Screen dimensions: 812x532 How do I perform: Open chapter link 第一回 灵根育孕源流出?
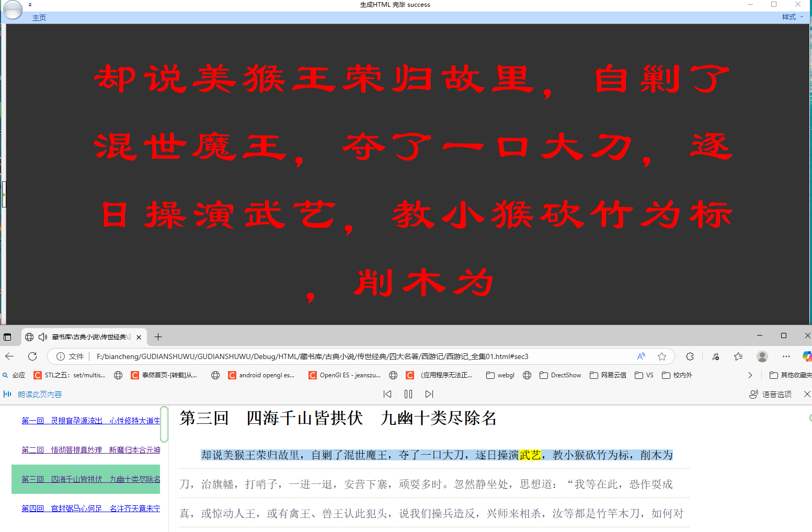[x=91, y=421]
